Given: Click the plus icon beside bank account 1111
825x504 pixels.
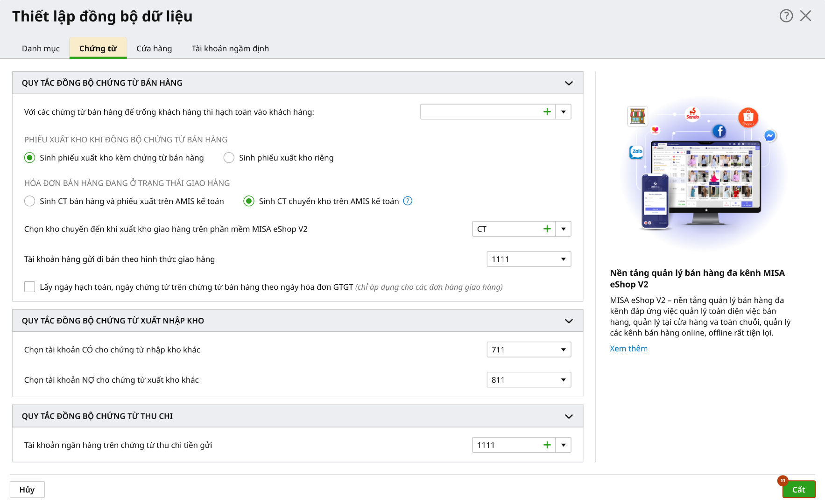Looking at the screenshot, I should point(547,445).
